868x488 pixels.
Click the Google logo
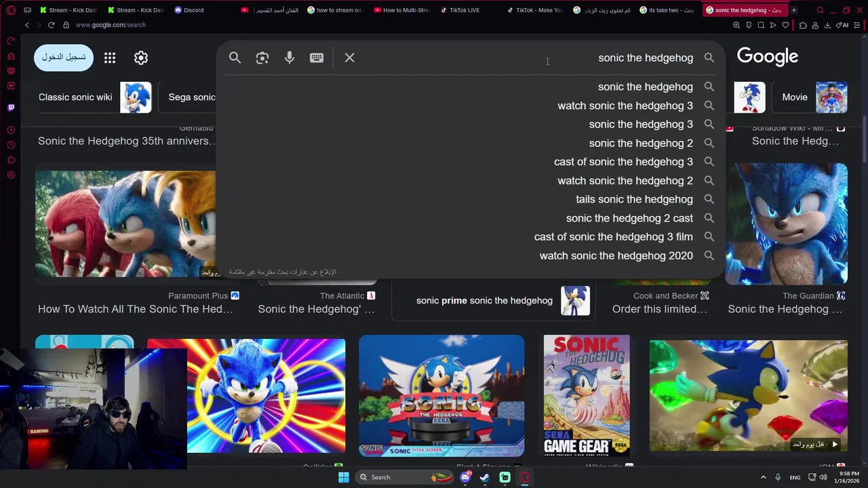(768, 57)
